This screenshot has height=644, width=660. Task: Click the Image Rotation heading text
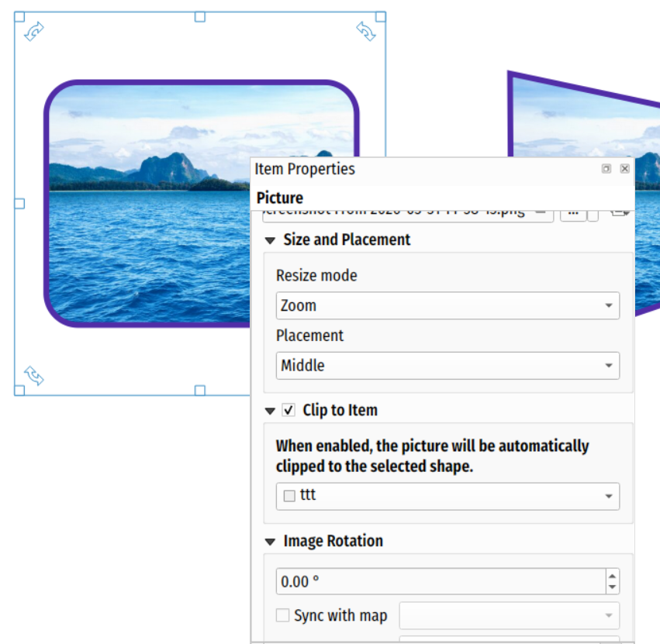tap(333, 541)
